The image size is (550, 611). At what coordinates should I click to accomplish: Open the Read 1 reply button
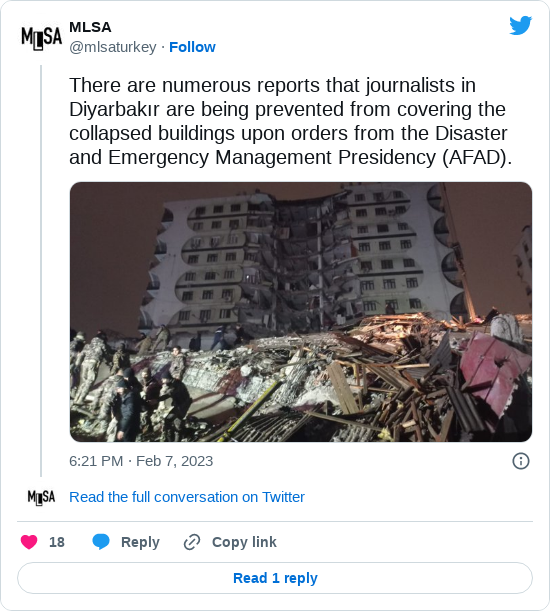pyautogui.click(x=275, y=578)
